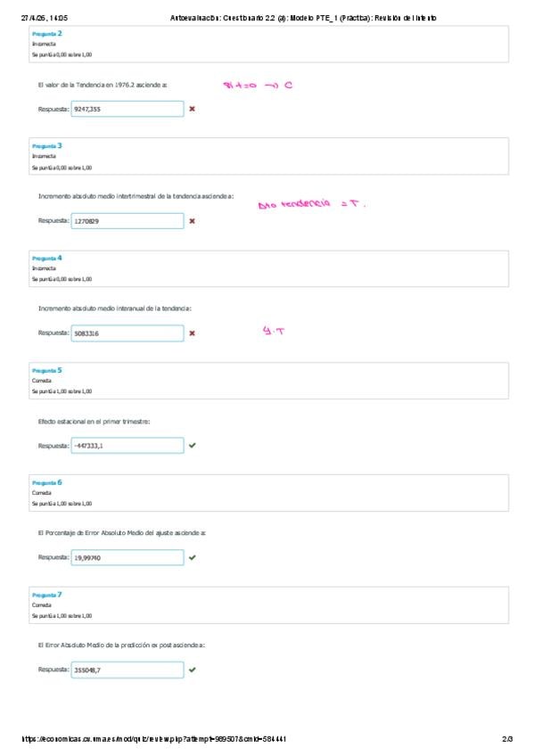The height and width of the screenshot is (756, 534).
Task: Open the Pregunta 2 heading link
Action: 46,34
